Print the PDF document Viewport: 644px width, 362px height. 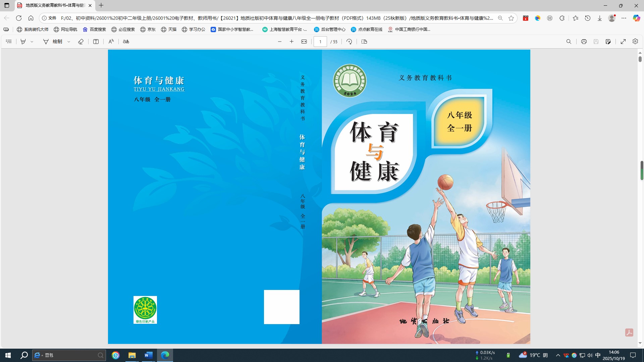(x=584, y=42)
